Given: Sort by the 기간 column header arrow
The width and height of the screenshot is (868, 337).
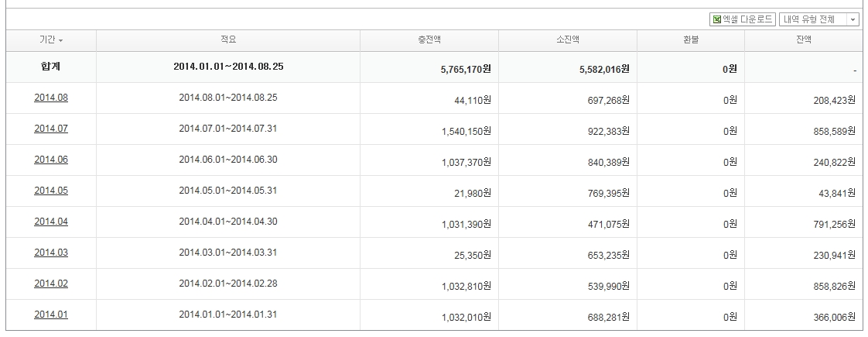Looking at the screenshot, I should click(60, 40).
